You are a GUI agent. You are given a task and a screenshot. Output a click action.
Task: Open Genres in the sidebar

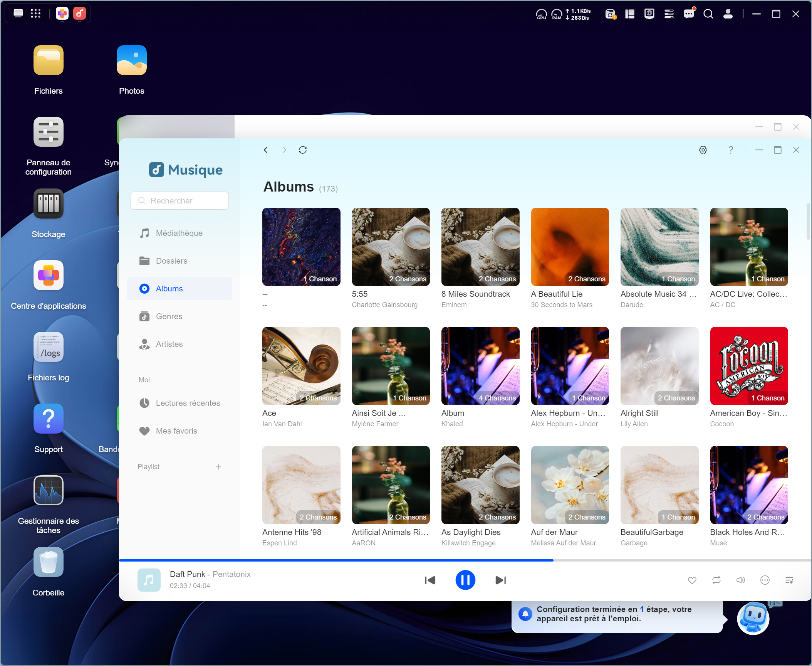click(x=180, y=316)
